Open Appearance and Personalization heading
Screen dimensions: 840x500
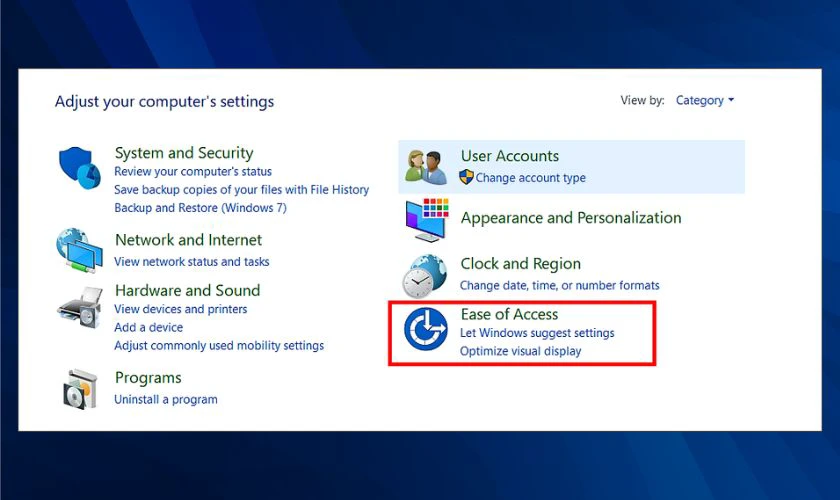(x=571, y=218)
